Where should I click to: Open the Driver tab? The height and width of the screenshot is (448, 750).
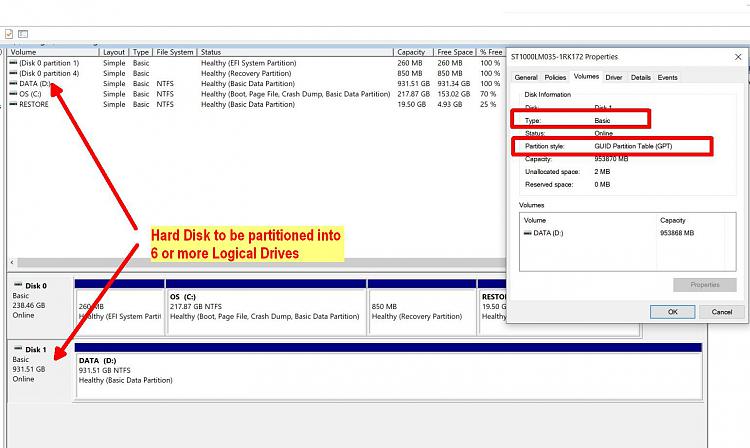(614, 77)
